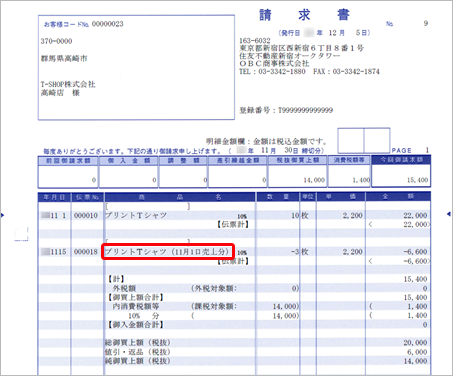453x376 pixels.
Task: Click the 数量 column header
Action: [x=278, y=197]
